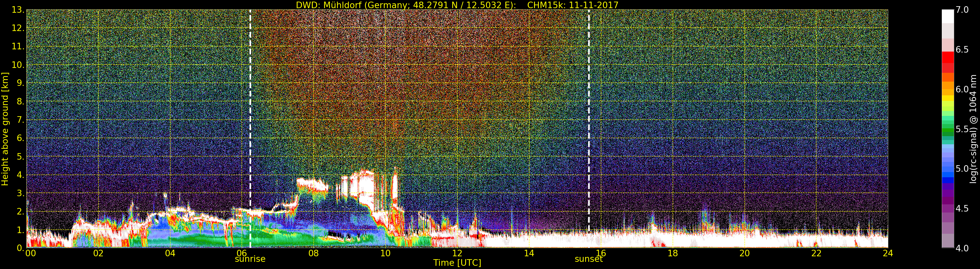
Task: Select the time axis tick '18'
Action: (673, 253)
